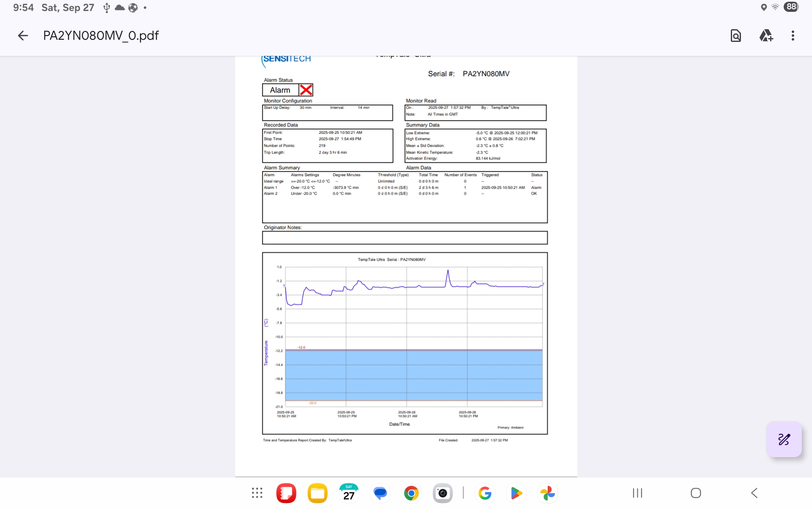Open the Google search app icon
This screenshot has width=812, height=508.
485,493
